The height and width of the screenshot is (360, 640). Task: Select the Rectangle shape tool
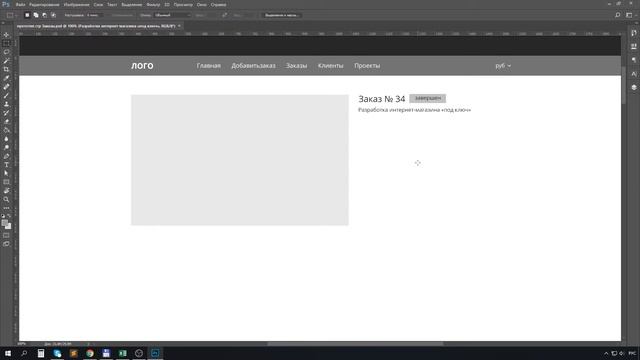[x=6, y=182]
